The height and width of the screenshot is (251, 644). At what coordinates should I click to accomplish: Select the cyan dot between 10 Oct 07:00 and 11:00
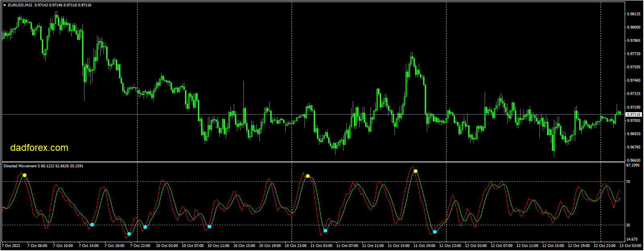(210, 227)
